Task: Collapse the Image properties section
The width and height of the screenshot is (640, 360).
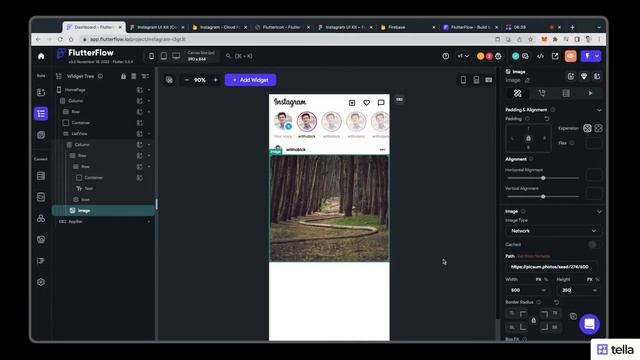Action: click(599, 212)
